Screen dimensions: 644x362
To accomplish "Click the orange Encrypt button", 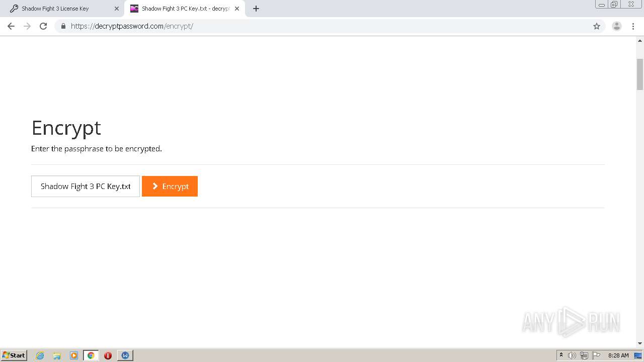I will [x=170, y=186].
